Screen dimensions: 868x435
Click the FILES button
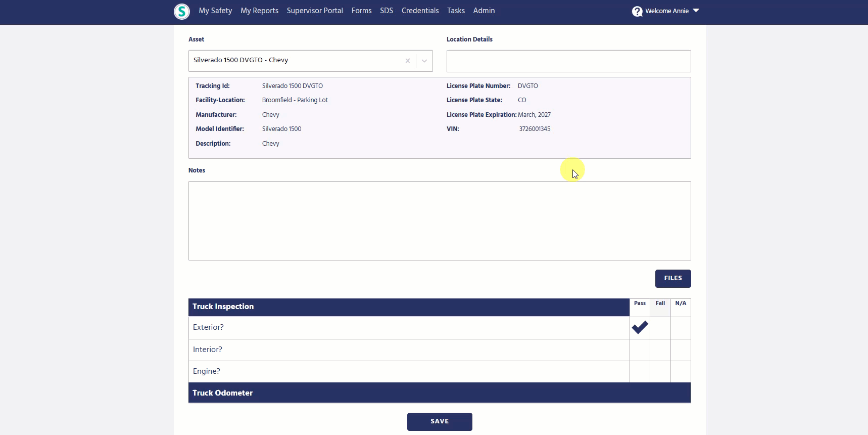(673, 279)
